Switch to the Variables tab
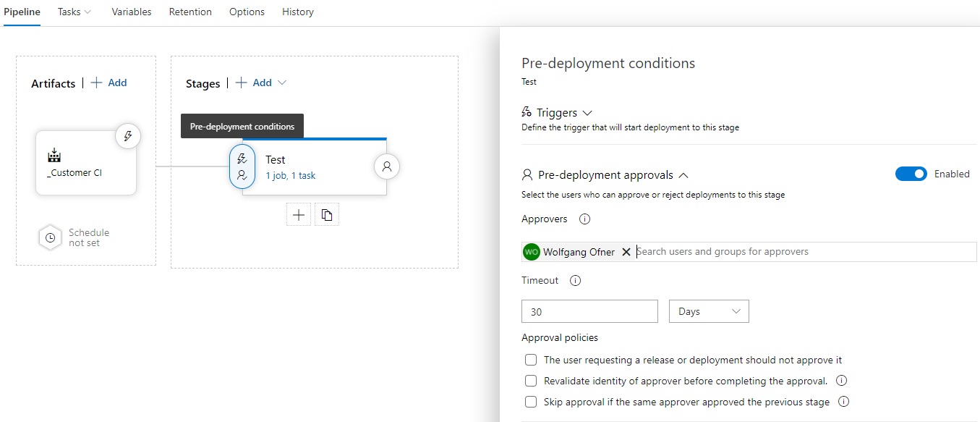This screenshot has height=422, width=980. click(131, 12)
